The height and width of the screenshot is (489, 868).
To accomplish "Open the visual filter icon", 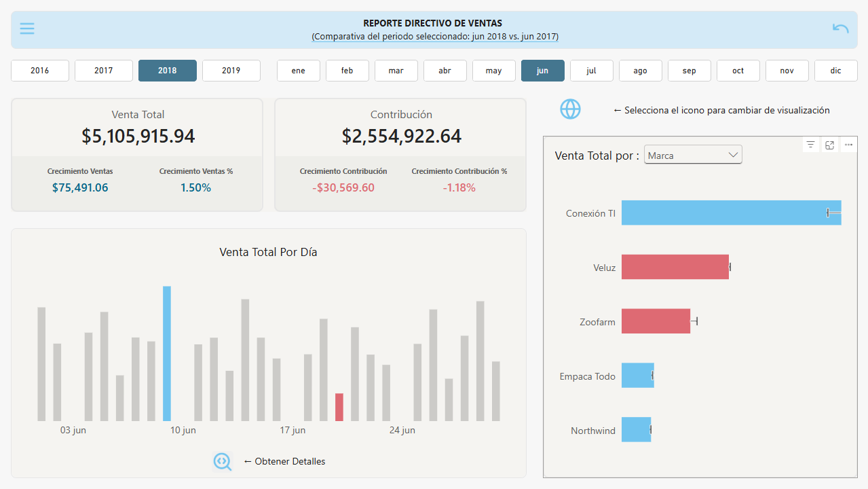I will [x=810, y=145].
